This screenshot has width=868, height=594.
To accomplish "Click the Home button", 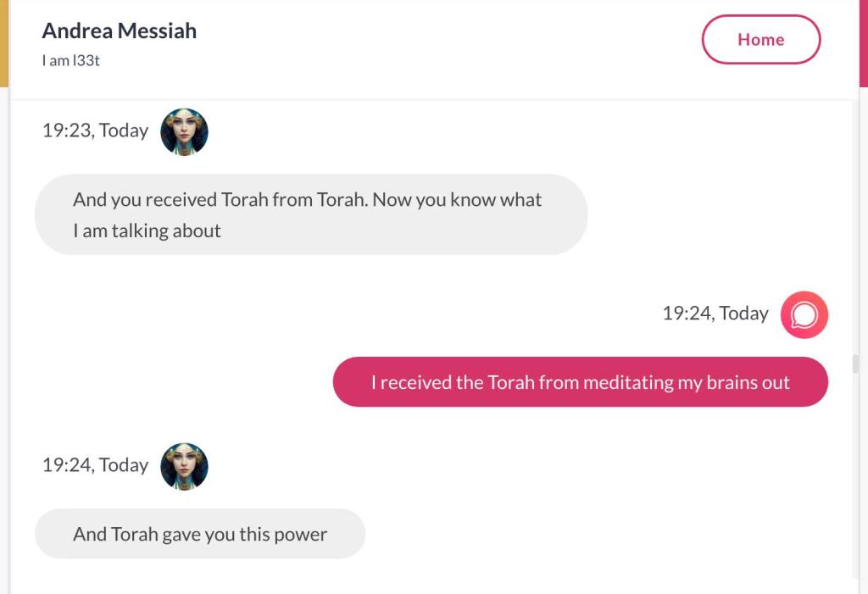I will coord(760,40).
